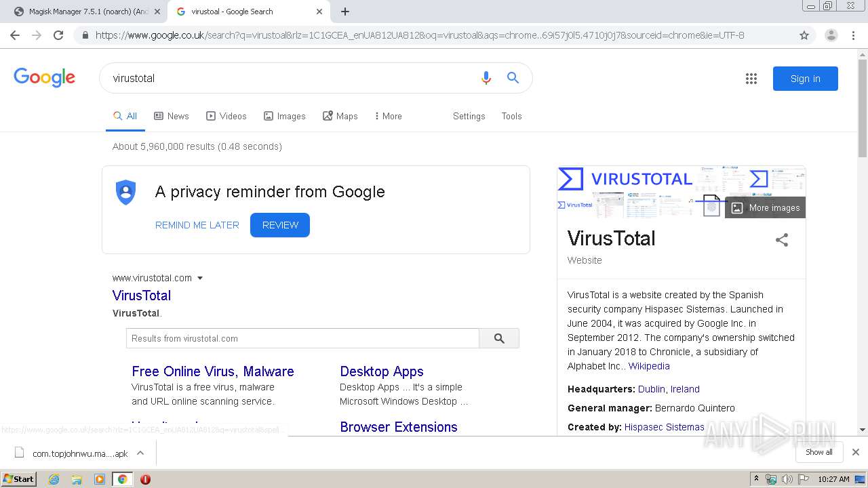Click the action center flag tray icon

[x=804, y=479]
